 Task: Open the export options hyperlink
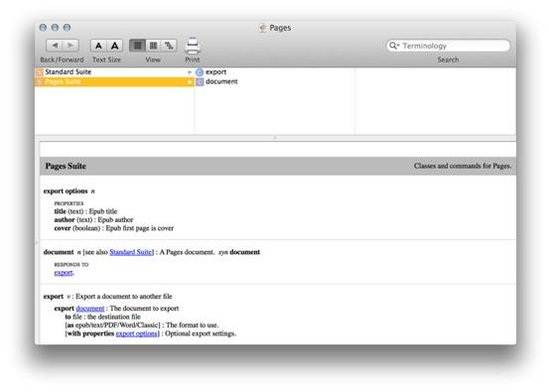137,334
